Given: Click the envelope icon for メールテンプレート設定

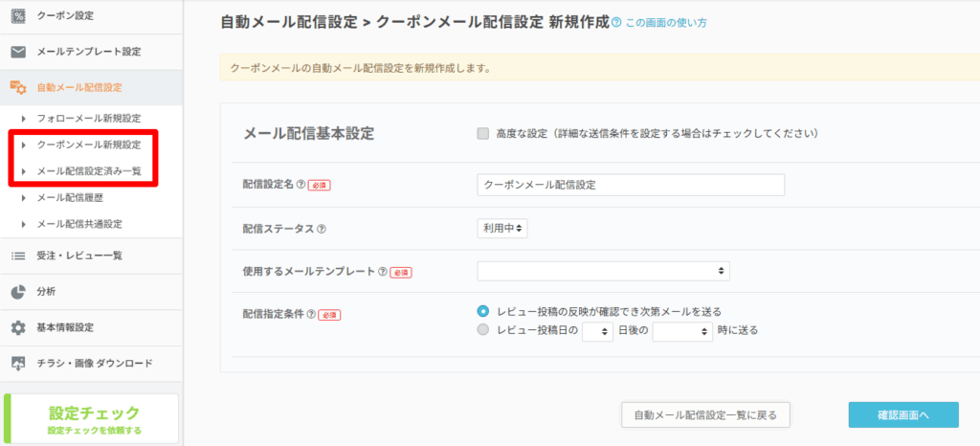Looking at the screenshot, I should pyautogui.click(x=17, y=52).
